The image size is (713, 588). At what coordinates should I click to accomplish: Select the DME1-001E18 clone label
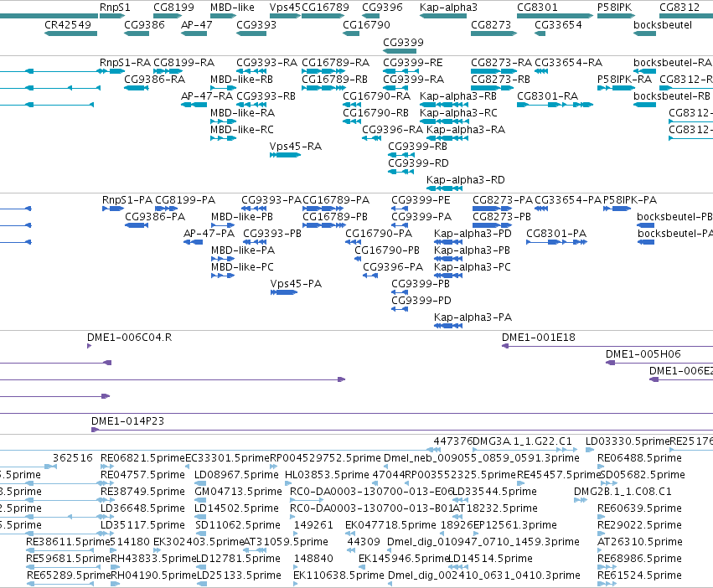[539, 338]
